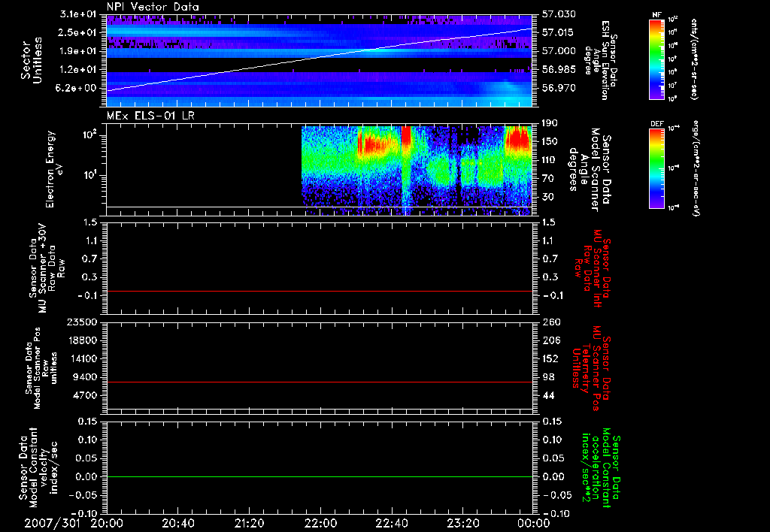
Task: Click the '57.000' sun elevation tick value
Action: coord(559,51)
